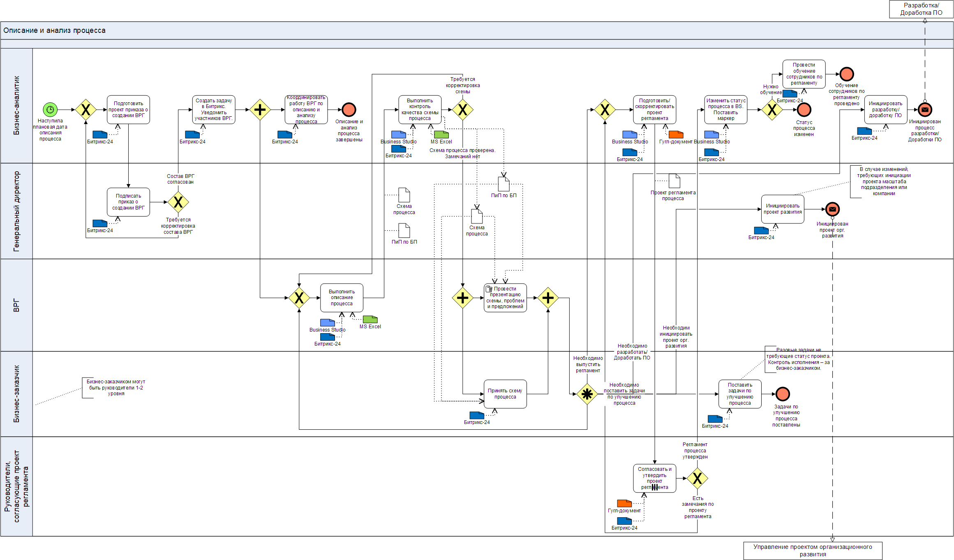This screenshot has height=560, width=954.
Task: Click parallel gateway before 'Координировать работу ВРГ'
Action: [260, 110]
